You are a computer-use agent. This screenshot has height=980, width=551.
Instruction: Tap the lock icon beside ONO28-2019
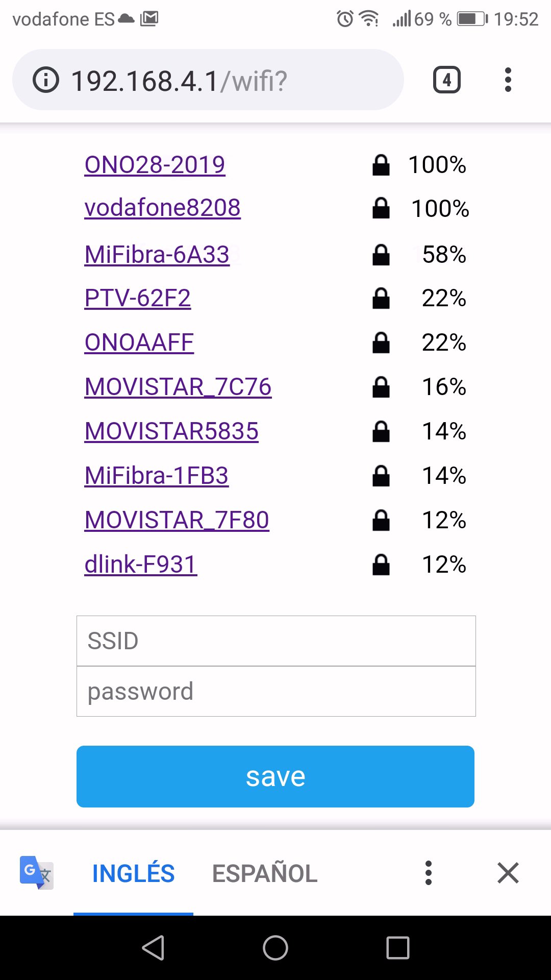click(381, 165)
